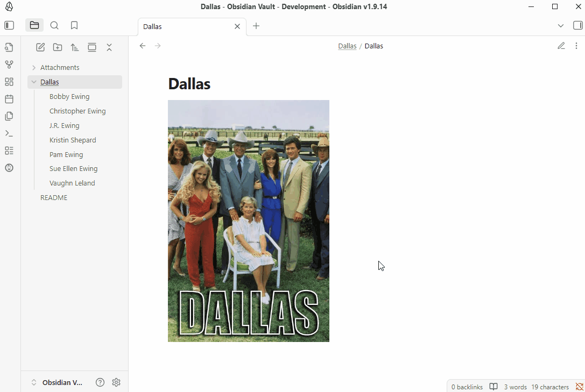
Task: Open the graph view ribbon icon
Action: click(9, 65)
